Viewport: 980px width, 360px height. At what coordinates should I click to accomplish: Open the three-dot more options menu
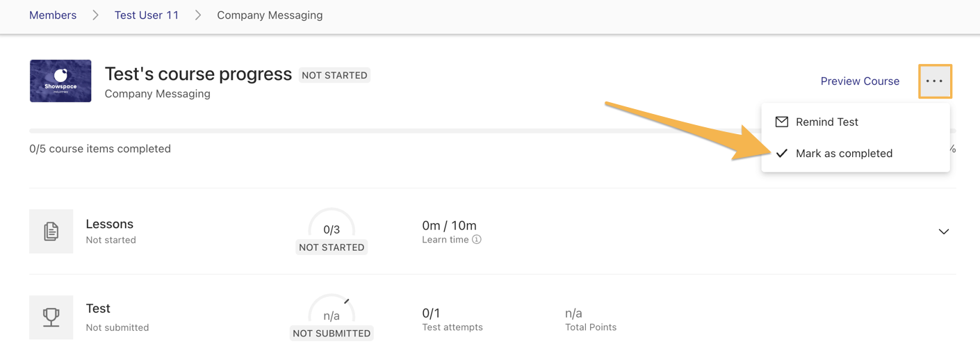935,81
